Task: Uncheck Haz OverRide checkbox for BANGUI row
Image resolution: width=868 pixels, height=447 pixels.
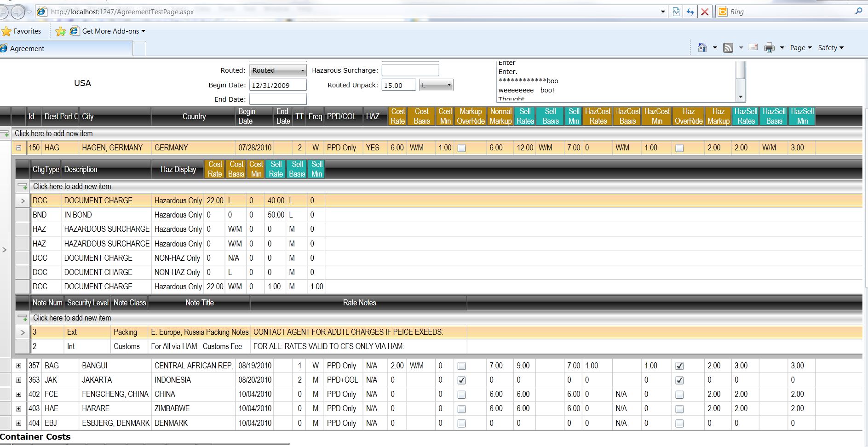Action: [x=679, y=366]
